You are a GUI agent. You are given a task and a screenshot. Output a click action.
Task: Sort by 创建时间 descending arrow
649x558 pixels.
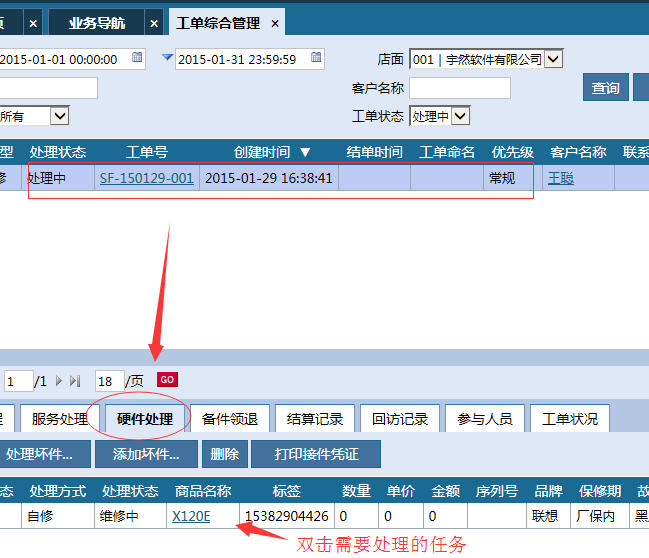(305, 152)
